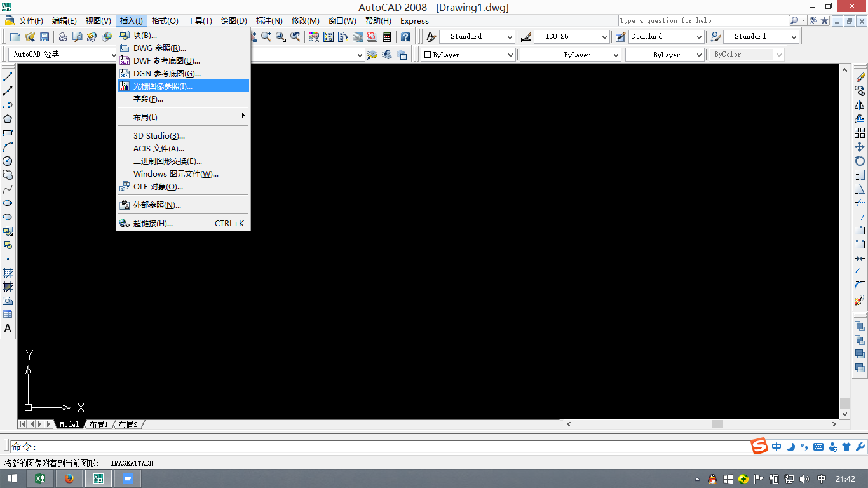Select the Multiline Text tool
This screenshot has width=868, height=488.
pos(8,329)
